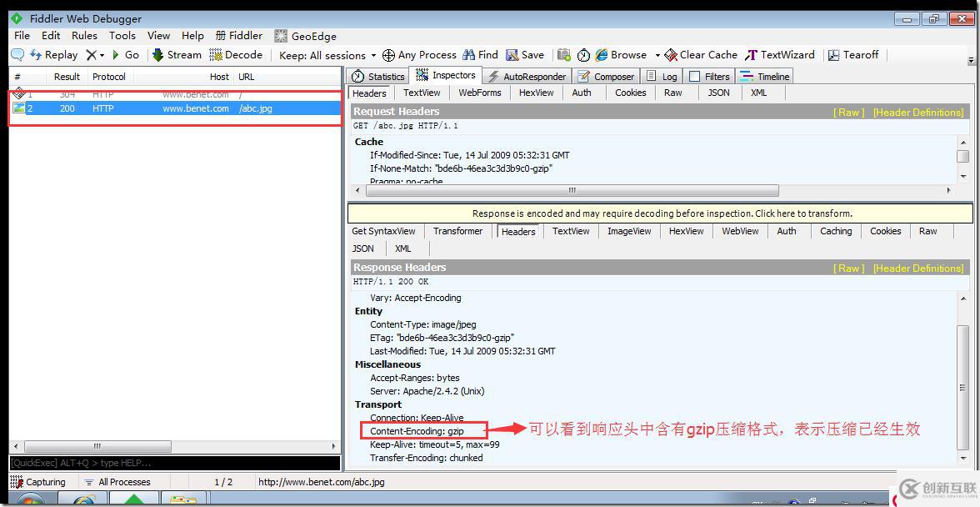Click the QuickExec command input box
The width and height of the screenshot is (980, 507).
click(x=175, y=464)
